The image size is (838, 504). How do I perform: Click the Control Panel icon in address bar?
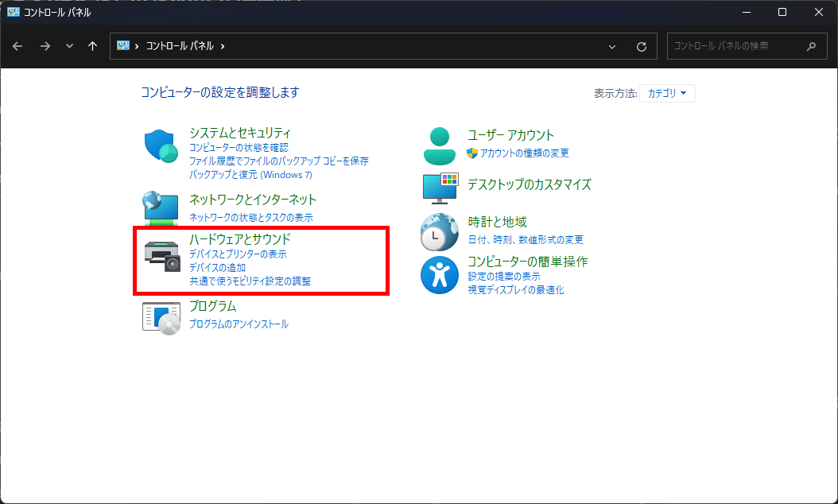(124, 46)
